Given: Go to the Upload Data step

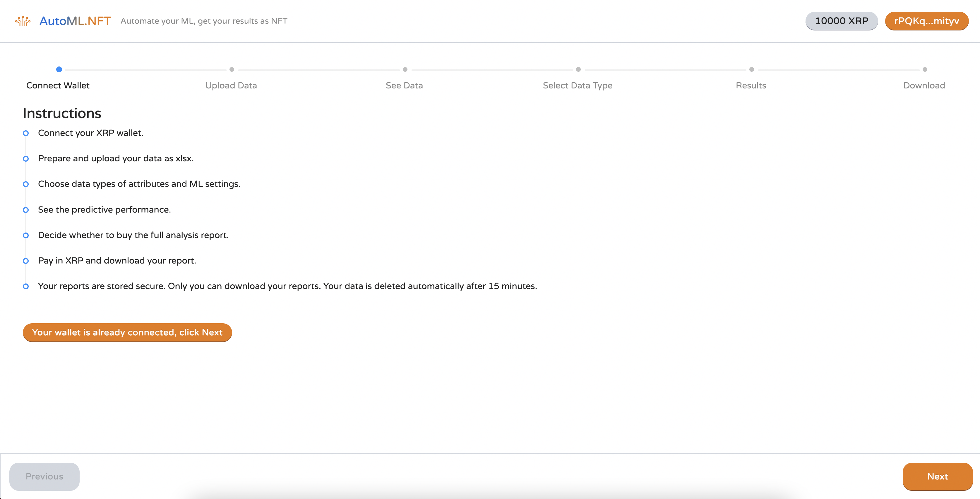Looking at the screenshot, I should tap(231, 85).
